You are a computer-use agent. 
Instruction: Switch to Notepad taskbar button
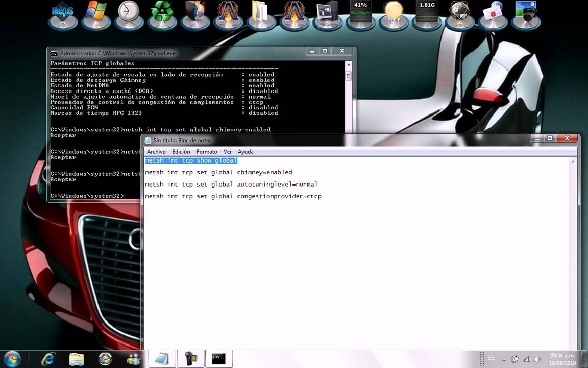[x=162, y=359]
